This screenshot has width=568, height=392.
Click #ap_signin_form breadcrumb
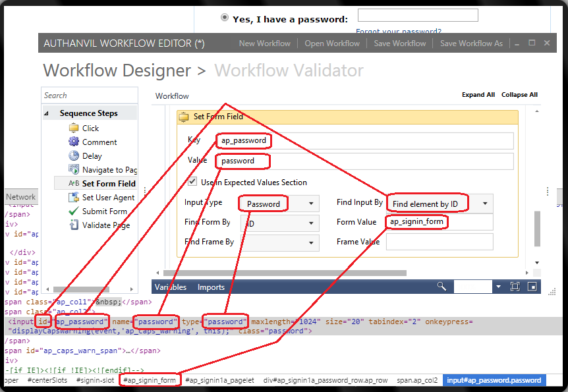149,380
